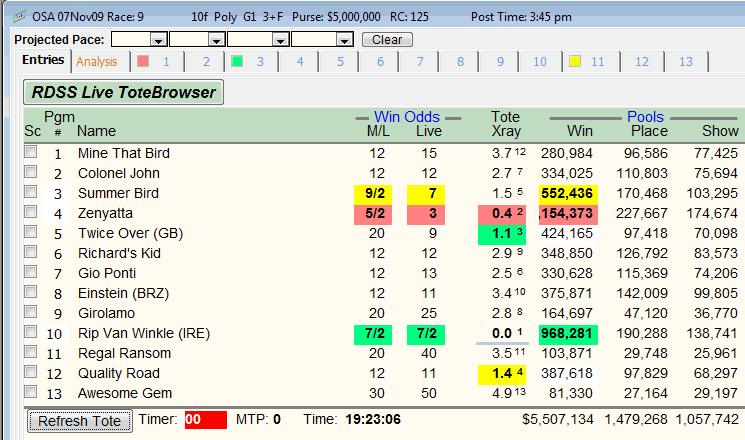
Task: Open horse tab 11 with yellow marker
Action: point(591,62)
